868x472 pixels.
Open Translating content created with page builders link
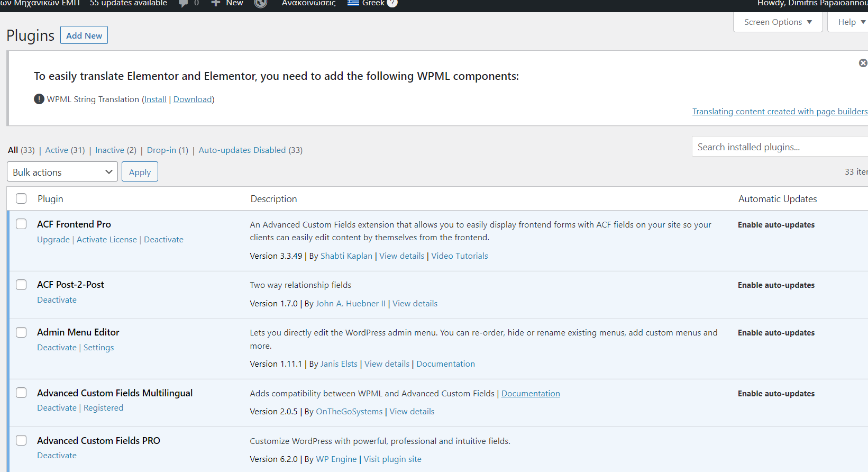780,112
